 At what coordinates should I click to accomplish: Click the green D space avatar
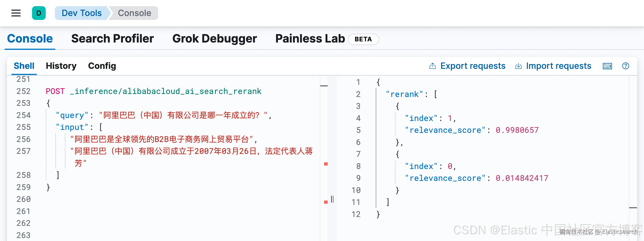click(39, 13)
